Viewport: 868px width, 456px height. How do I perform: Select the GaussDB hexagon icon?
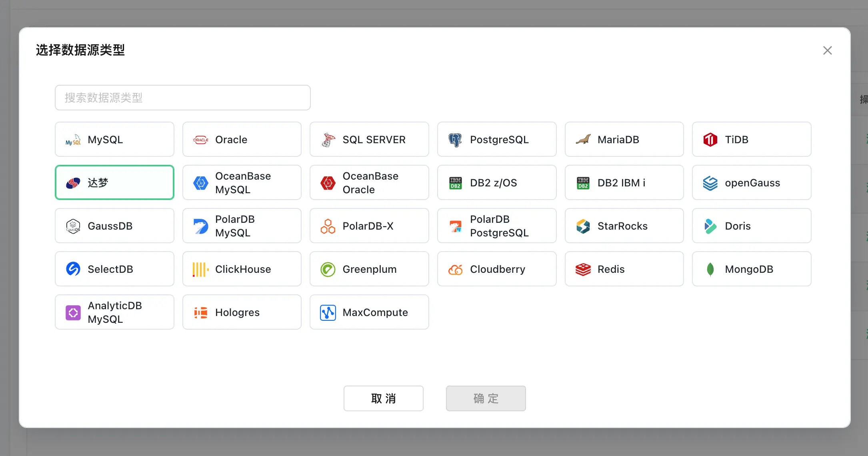coord(73,226)
